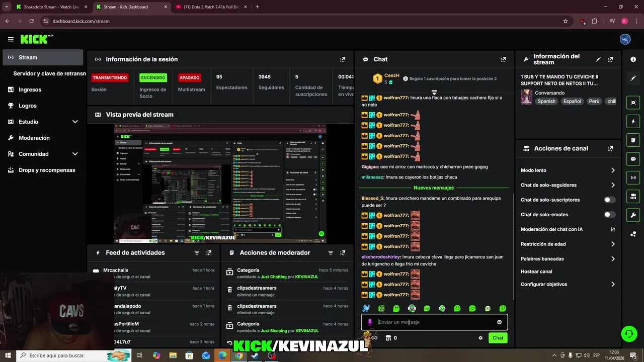Reload the browser page
Viewport: 644px width, 362px height.
point(31,21)
